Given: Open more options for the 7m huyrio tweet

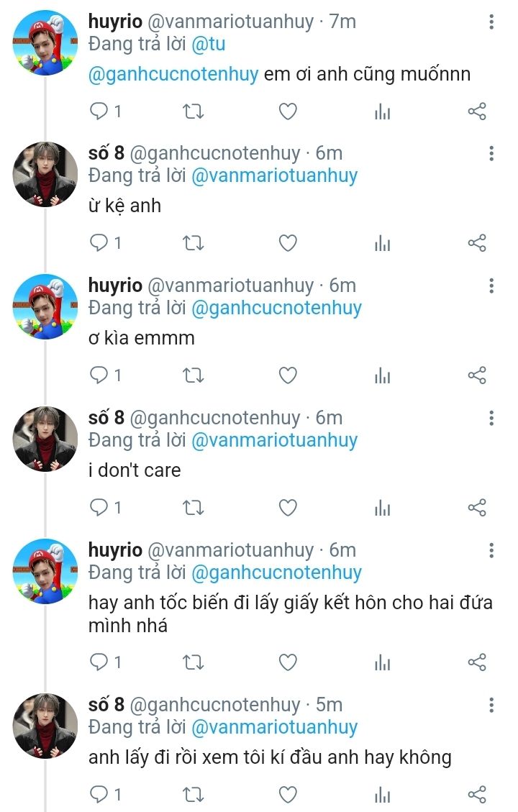Looking at the screenshot, I should [x=491, y=22].
